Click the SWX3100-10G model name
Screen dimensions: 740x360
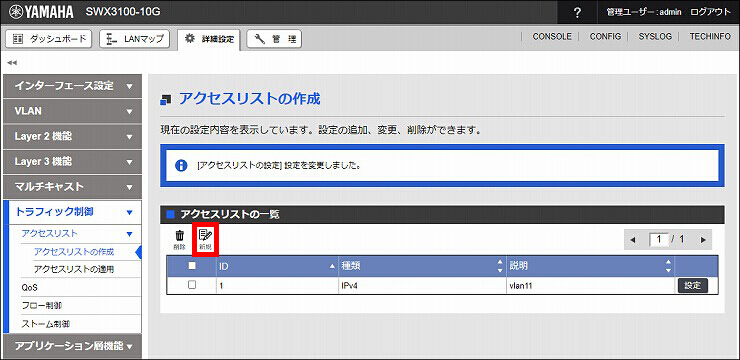[123, 12]
